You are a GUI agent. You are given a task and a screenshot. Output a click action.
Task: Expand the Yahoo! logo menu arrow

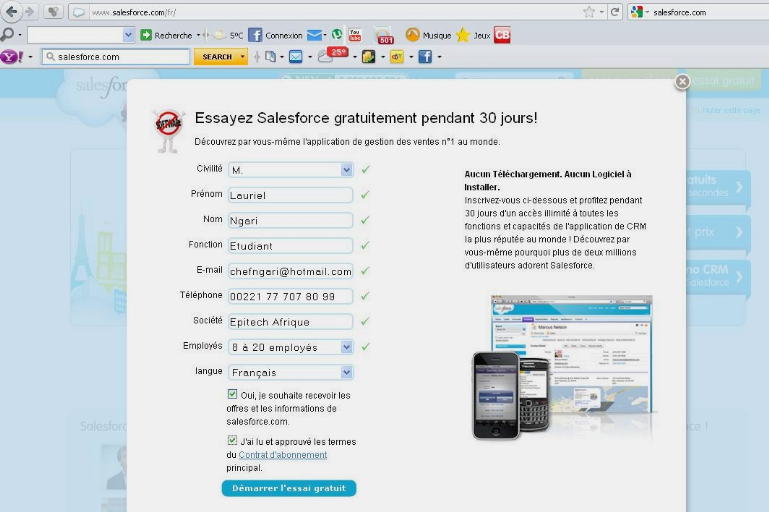(x=30, y=57)
